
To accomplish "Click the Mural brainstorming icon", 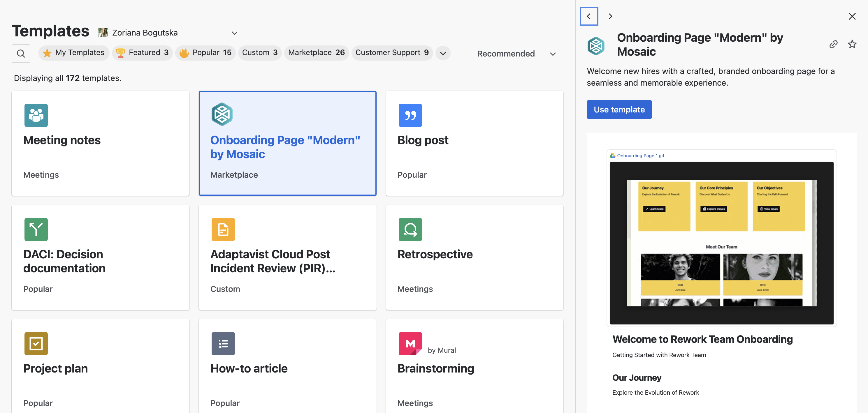I will coord(410,344).
